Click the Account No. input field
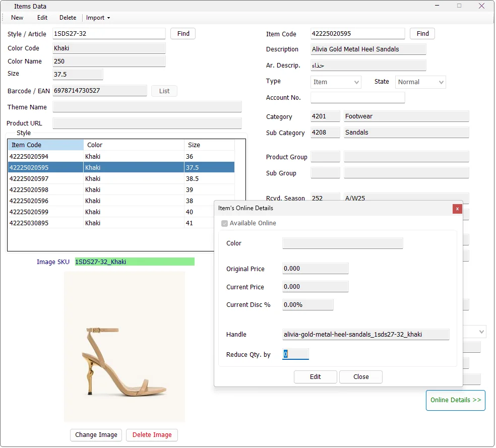 [x=358, y=98]
